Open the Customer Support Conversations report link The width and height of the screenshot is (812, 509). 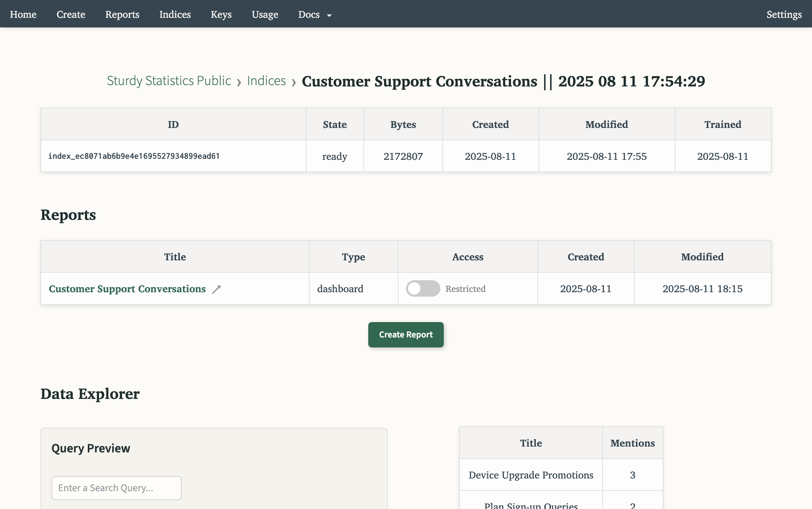[127, 289]
